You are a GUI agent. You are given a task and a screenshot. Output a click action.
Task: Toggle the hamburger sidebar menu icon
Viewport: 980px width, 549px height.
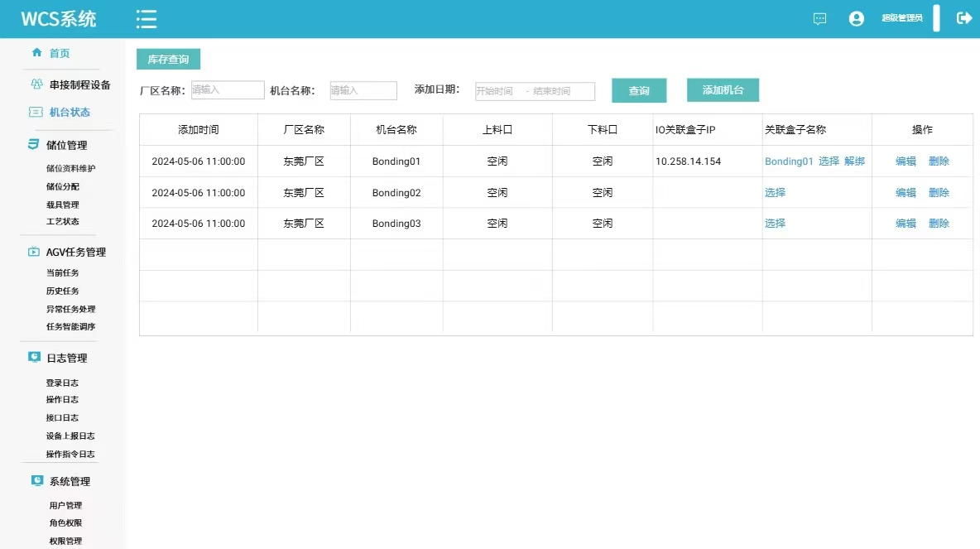click(147, 19)
